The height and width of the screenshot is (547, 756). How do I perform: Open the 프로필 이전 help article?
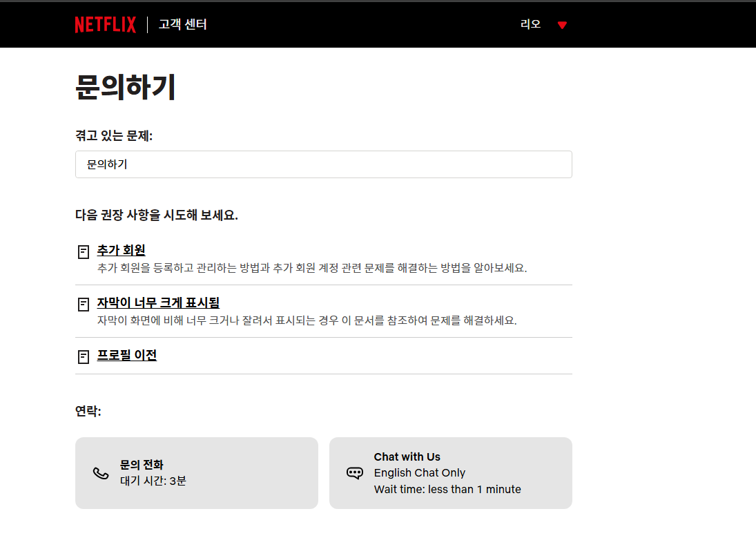[128, 355]
